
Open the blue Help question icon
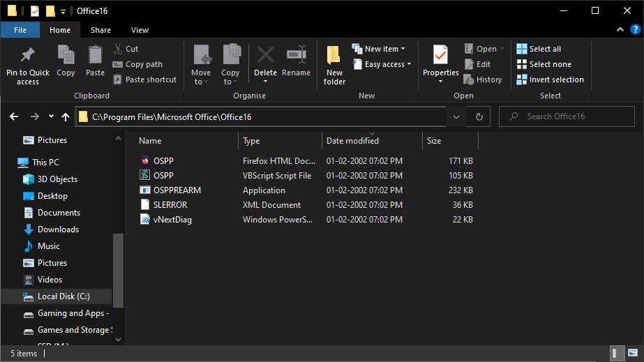click(636, 29)
